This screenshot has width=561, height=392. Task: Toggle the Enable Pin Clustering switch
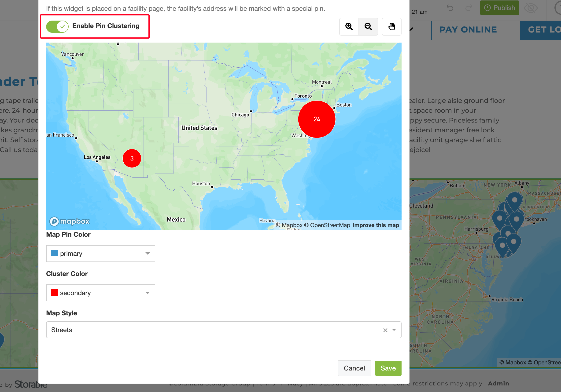57,26
